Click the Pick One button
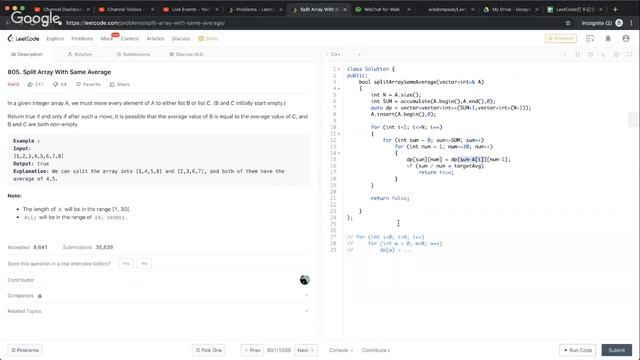 [x=209, y=350]
